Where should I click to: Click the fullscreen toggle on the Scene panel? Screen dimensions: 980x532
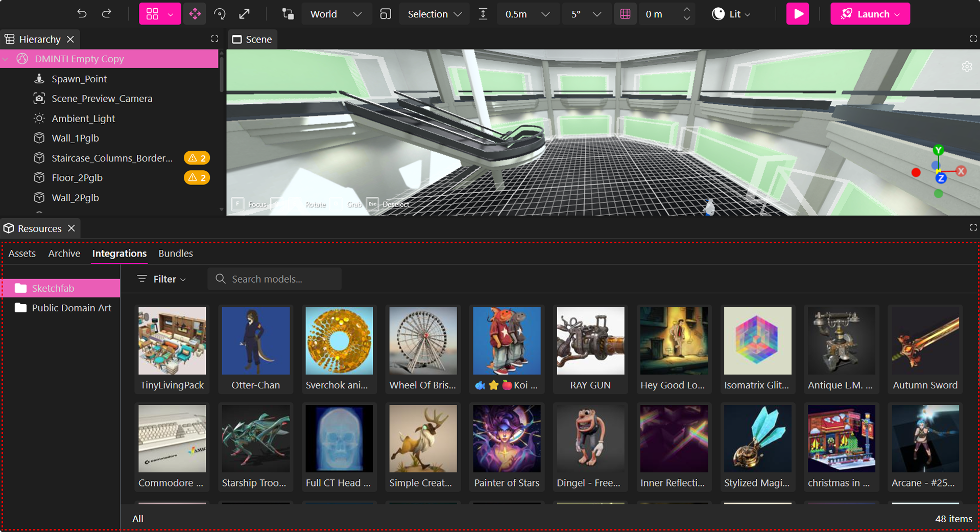[972, 38]
